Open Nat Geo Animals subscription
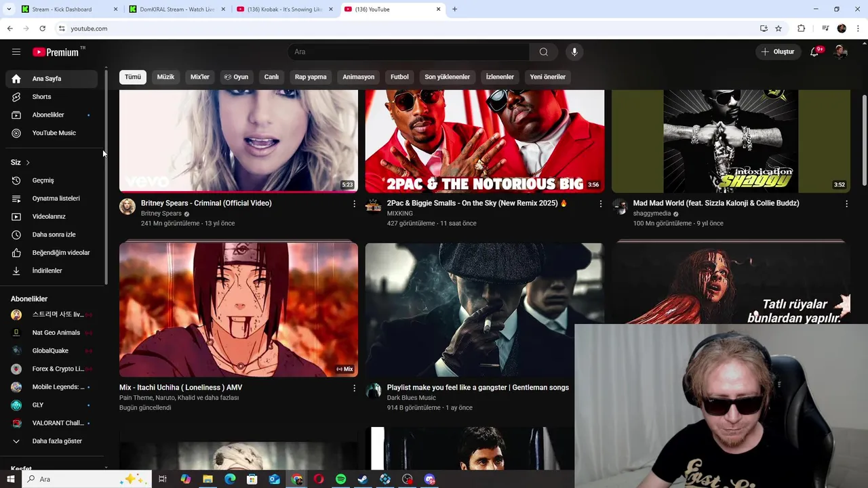Image resolution: width=868 pixels, height=488 pixels. coord(52,333)
